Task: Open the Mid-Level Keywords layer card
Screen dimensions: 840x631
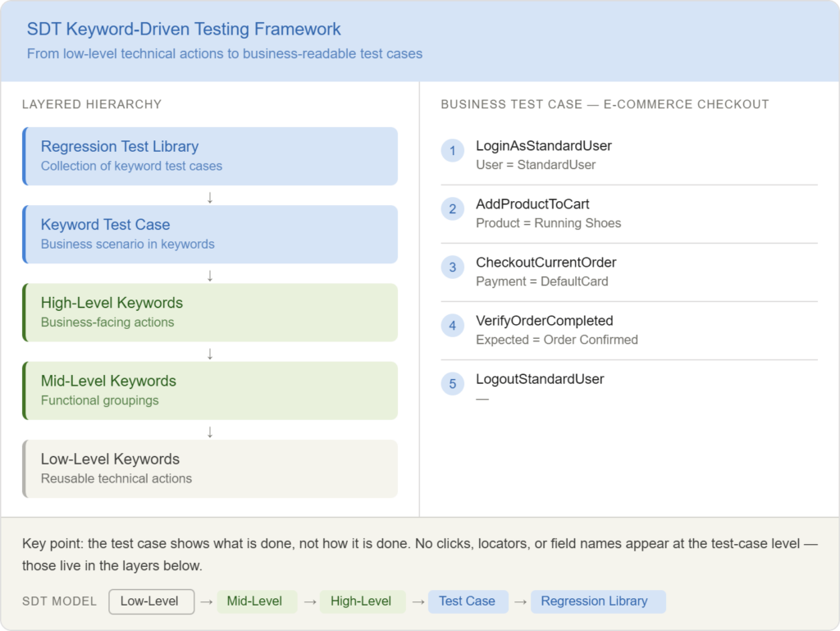Action: click(212, 391)
